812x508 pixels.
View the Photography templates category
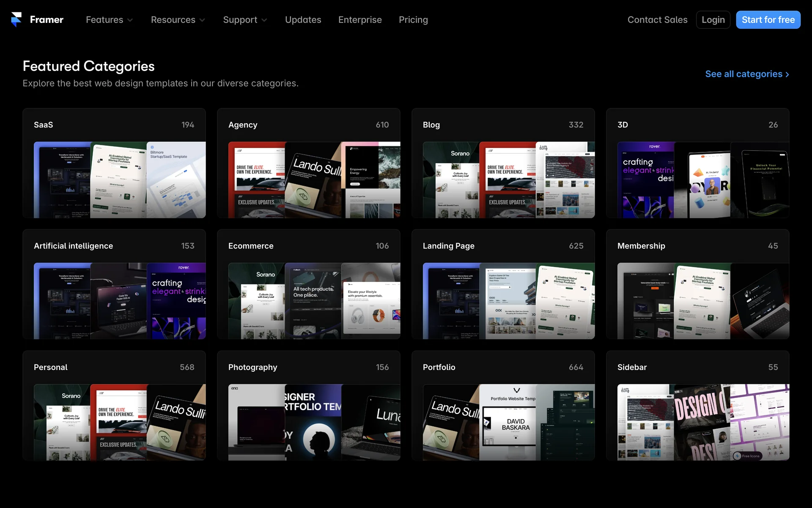[308, 405]
